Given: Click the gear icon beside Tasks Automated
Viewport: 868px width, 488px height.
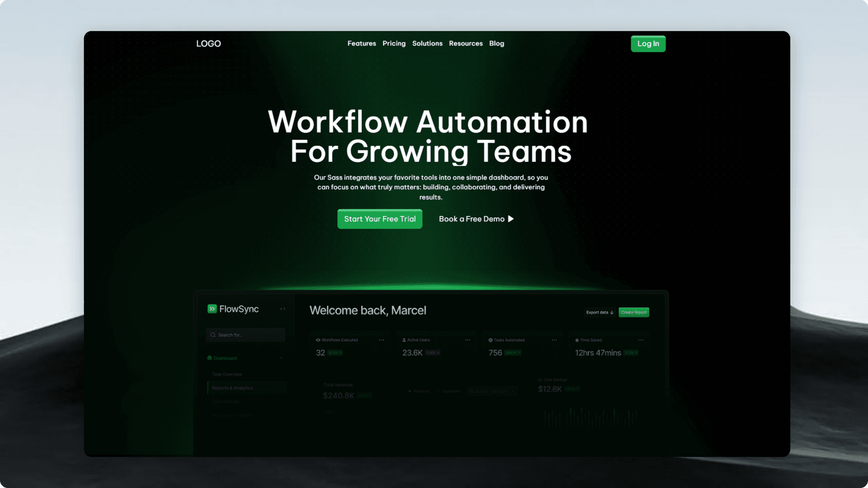Looking at the screenshot, I should pos(491,340).
